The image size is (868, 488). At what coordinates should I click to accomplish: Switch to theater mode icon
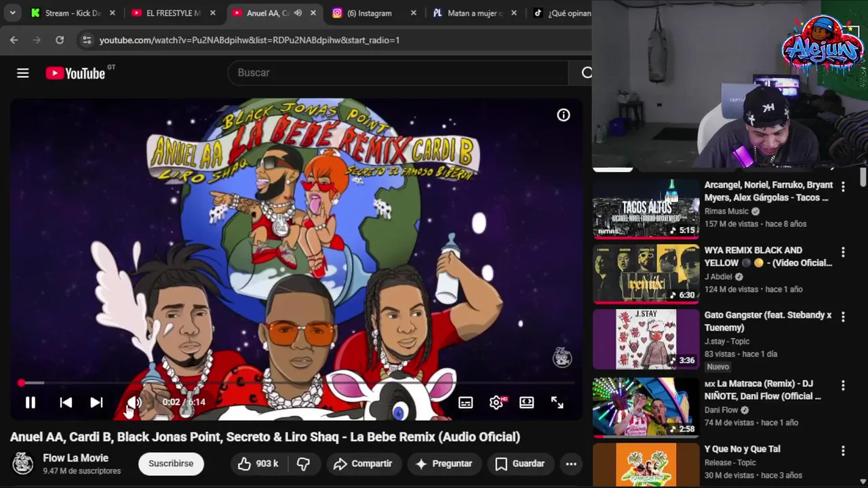pyautogui.click(x=527, y=403)
